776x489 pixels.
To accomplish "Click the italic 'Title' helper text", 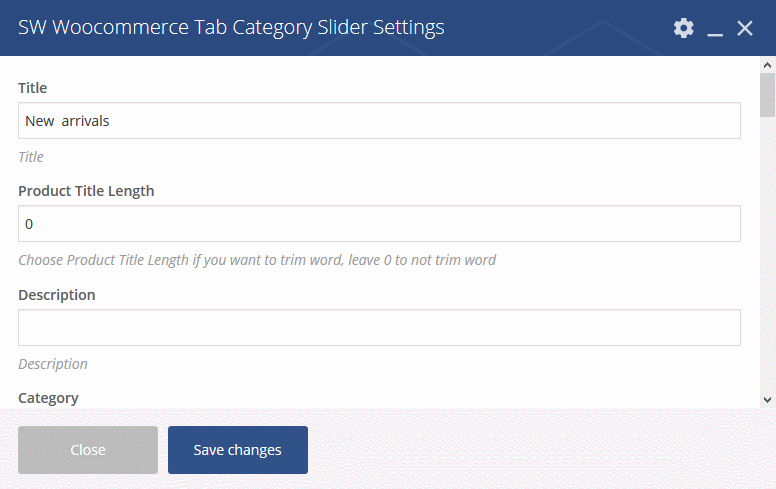I will point(31,157).
